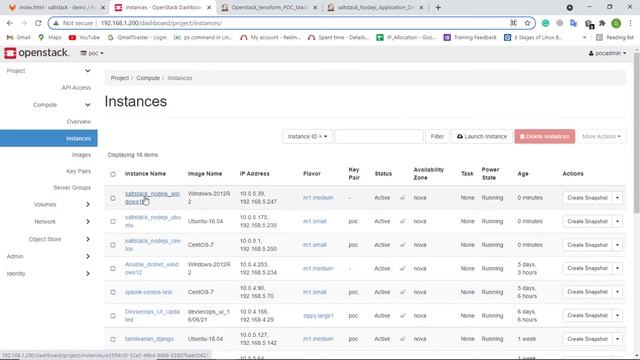The image size is (640, 360).
Task: Open the Reading list
Action: 615,37
